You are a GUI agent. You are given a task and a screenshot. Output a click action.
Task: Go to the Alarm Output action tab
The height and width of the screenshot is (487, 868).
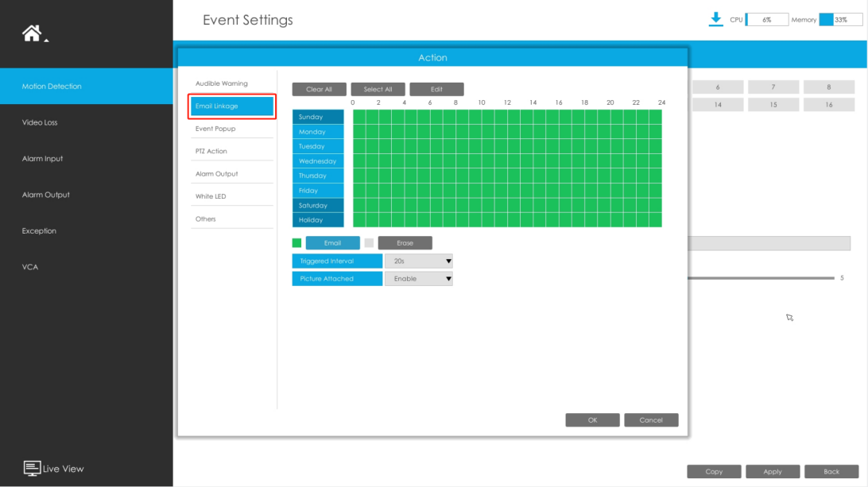[232, 174]
